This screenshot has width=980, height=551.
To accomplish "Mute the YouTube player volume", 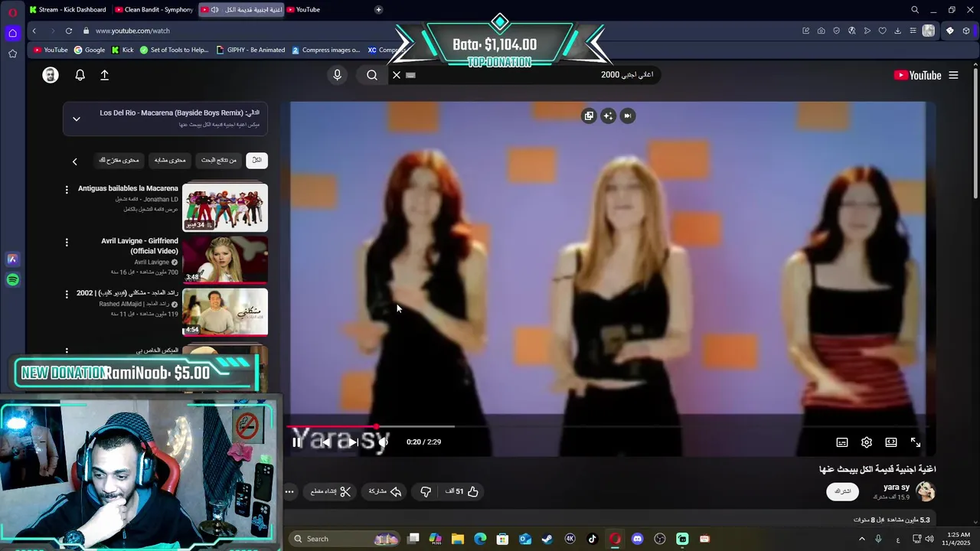I will click(383, 442).
